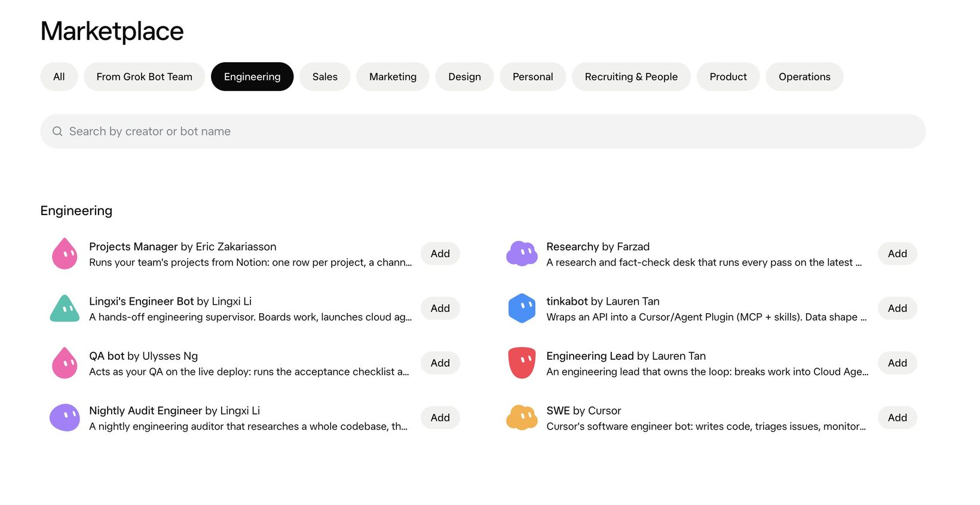Open the Researchy by Farzad title
This screenshot has height=505, width=980.
tap(598, 246)
